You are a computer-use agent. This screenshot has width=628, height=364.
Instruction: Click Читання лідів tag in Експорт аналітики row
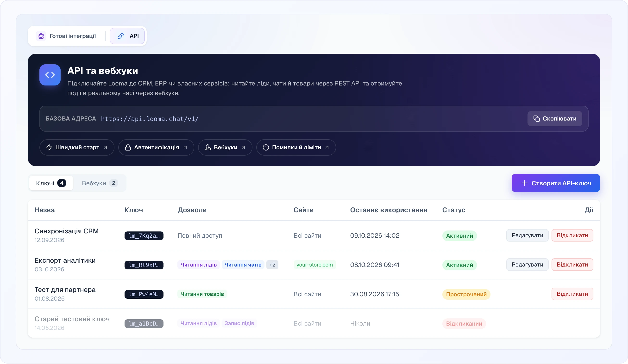(198, 265)
